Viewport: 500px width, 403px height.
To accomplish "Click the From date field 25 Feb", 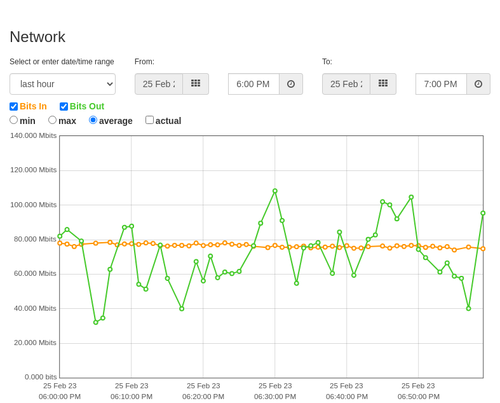I will (x=159, y=84).
